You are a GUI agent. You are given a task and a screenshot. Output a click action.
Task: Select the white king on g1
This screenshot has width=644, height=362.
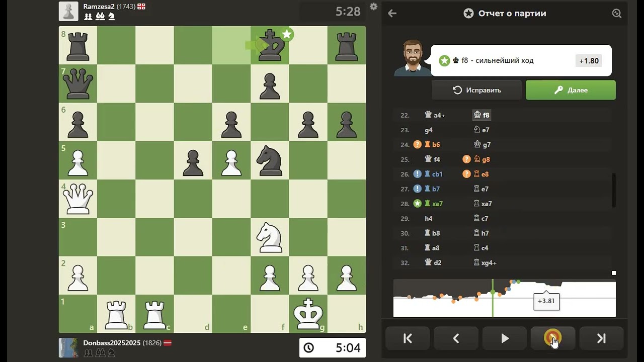pos(308,314)
